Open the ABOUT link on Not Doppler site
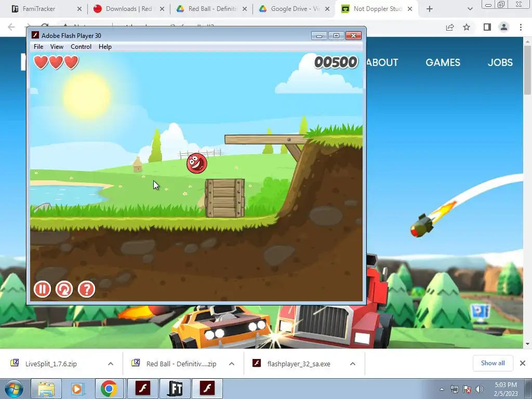Screen dimensions: 532x399 (382, 62)
